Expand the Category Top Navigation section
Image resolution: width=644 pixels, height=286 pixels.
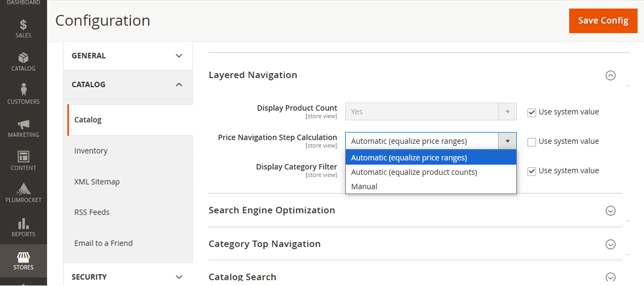pyautogui.click(x=610, y=244)
